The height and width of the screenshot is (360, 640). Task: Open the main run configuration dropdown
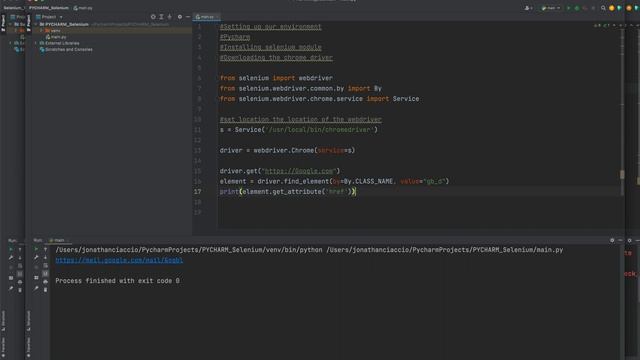[551, 8]
